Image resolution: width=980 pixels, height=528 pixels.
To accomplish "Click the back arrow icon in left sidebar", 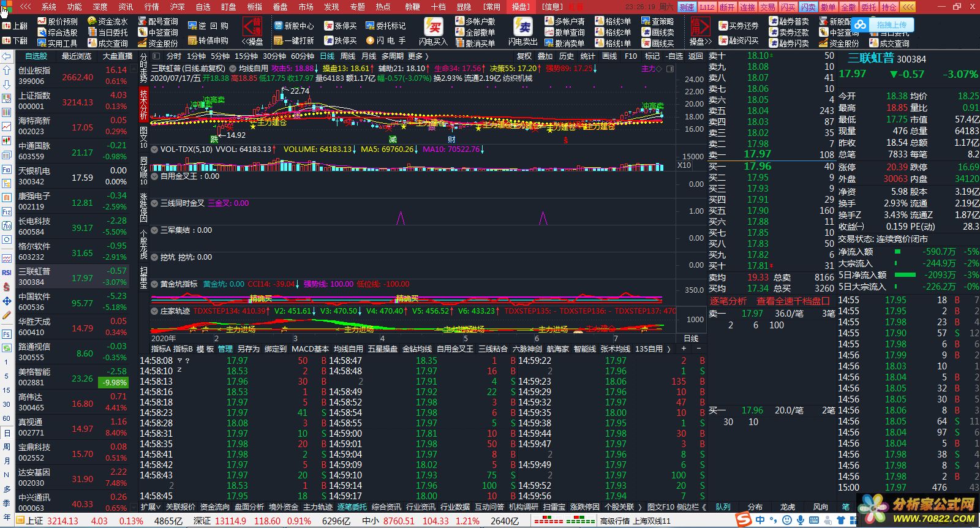I will point(7,56).
